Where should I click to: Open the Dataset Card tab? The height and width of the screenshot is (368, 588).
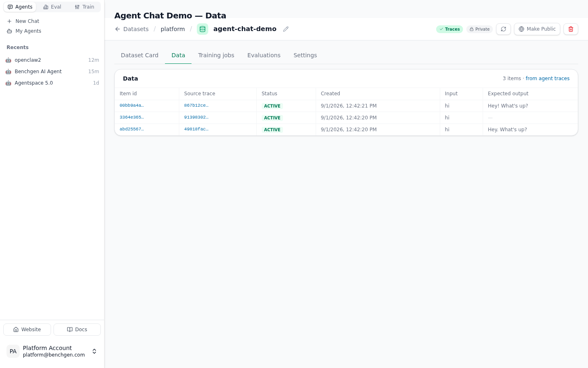coord(140,55)
